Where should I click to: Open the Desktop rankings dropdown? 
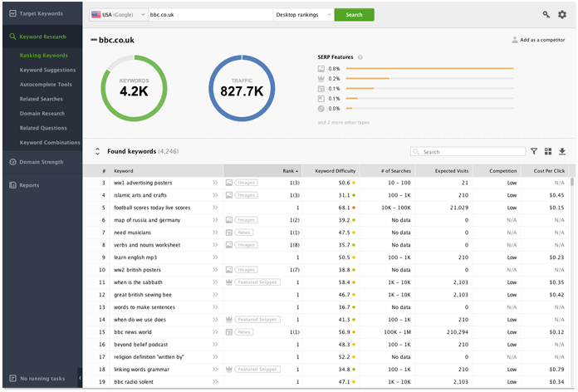303,15
